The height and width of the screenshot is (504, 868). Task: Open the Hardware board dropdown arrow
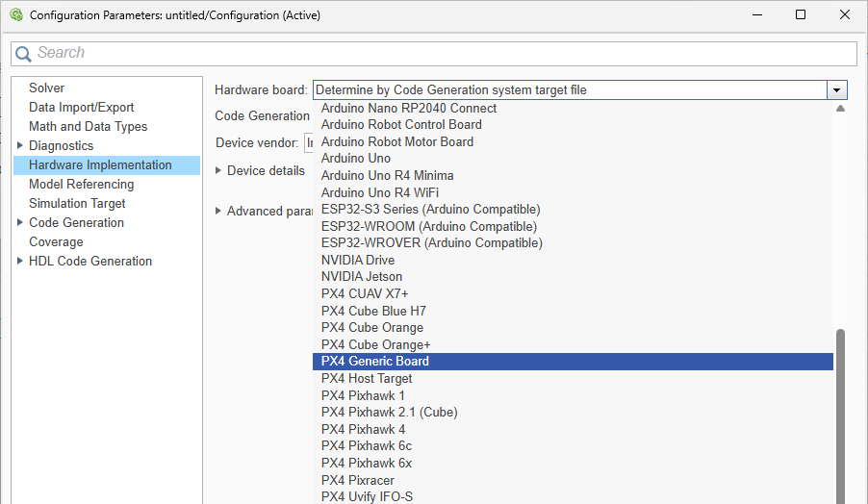pyautogui.click(x=837, y=90)
